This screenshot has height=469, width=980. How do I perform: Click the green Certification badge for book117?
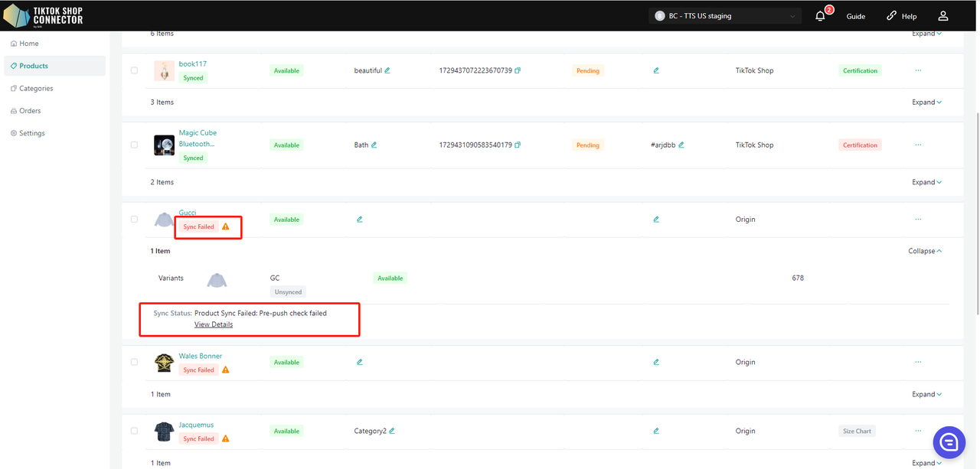(861, 70)
